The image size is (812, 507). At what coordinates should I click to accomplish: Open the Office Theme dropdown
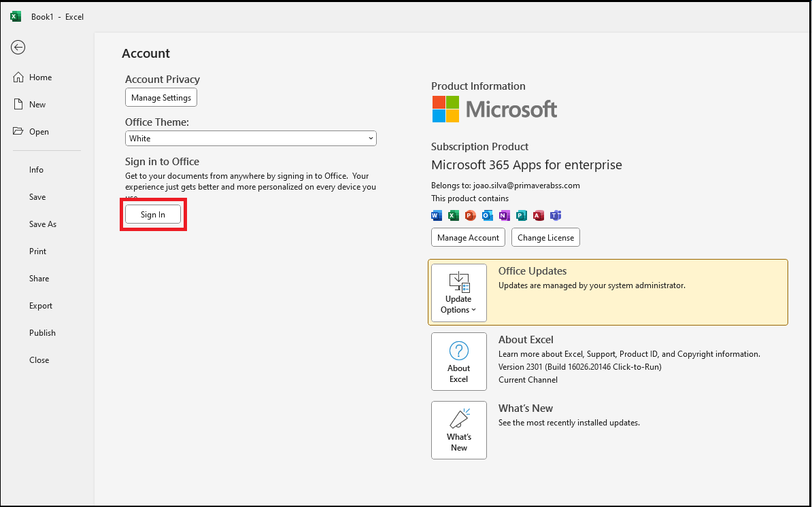coord(251,138)
